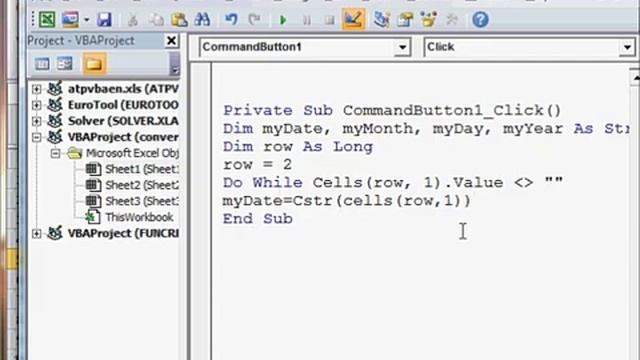Open the Click procedure dropdown
Screen dimensions: 640x360
point(627,47)
